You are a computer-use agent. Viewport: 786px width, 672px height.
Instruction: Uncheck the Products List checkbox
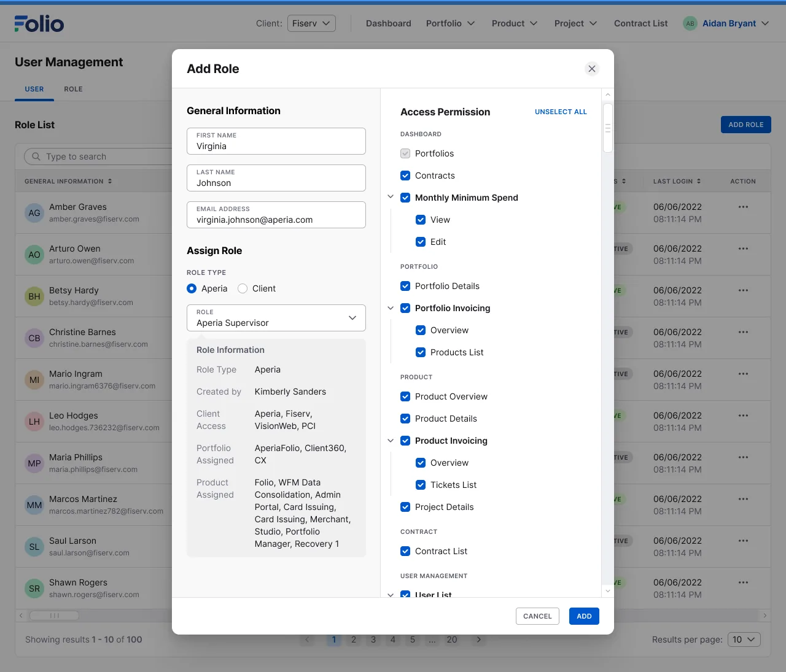[421, 352]
